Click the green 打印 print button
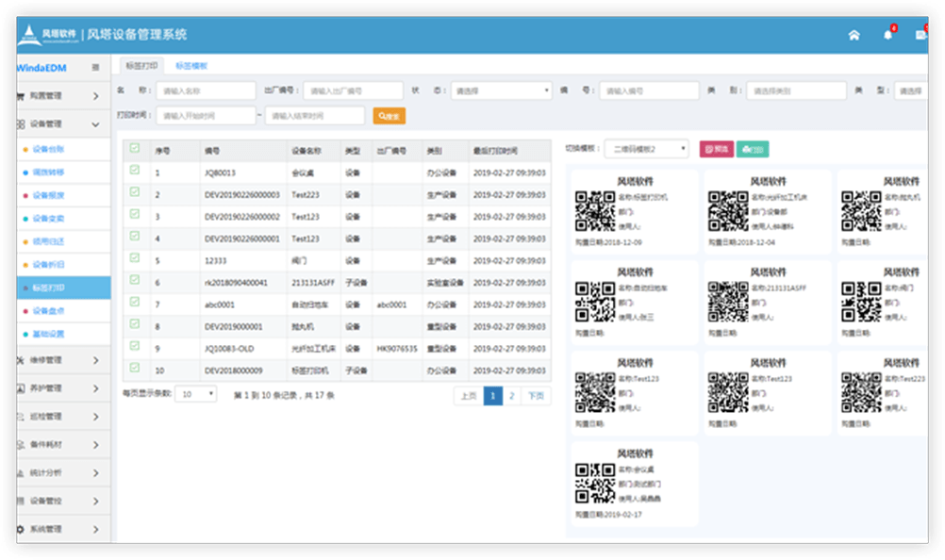This screenshot has height=560, width=945. click(753, 149)
